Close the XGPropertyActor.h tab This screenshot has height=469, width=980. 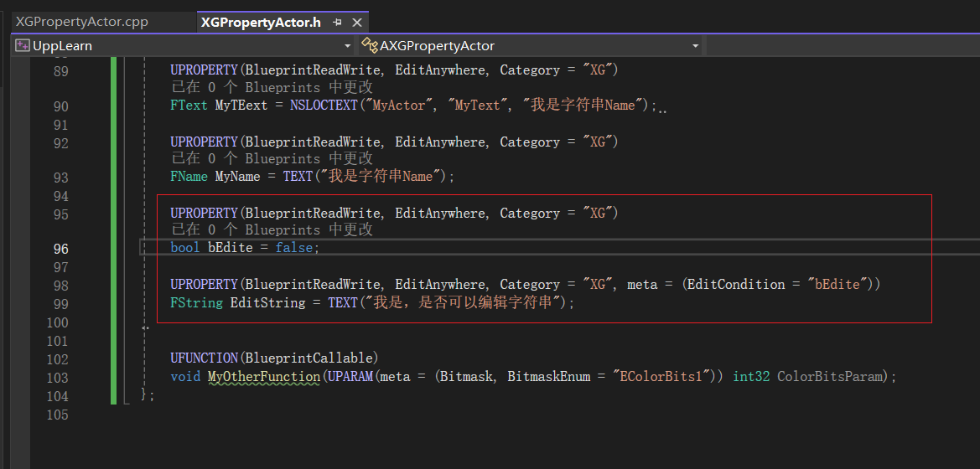coord(357,23)
